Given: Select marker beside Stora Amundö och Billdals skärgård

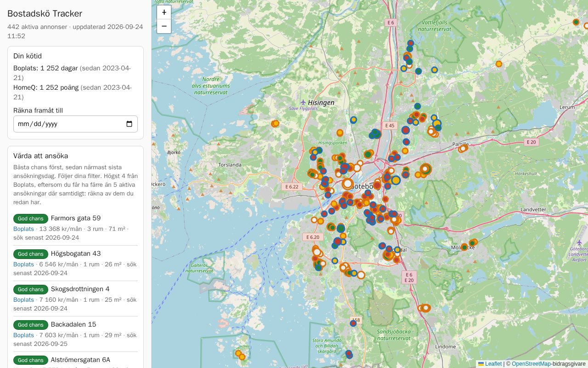Looking at the screenshot, I should pos(349,354).
